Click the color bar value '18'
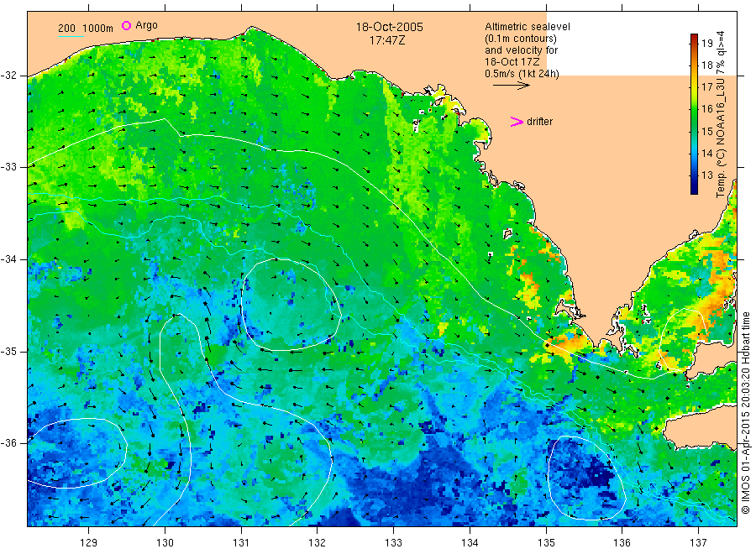This screenshot has width=756, height=554. (x=706, y=65)
